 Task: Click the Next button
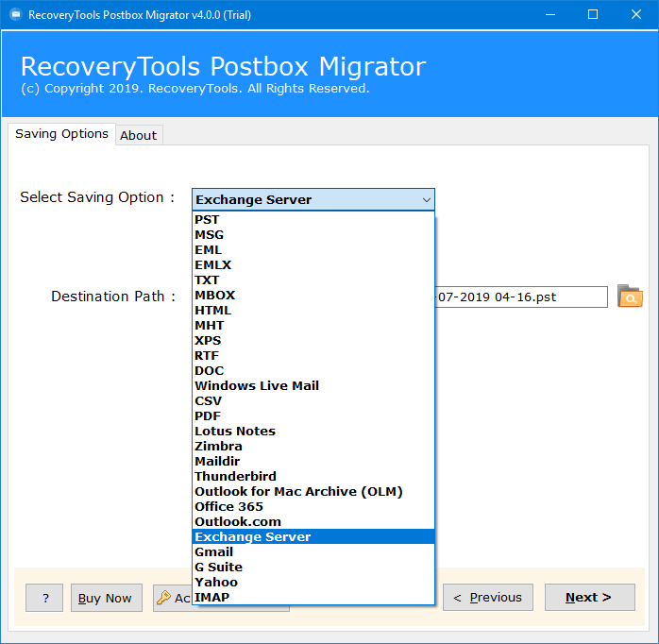click(590, 598)
